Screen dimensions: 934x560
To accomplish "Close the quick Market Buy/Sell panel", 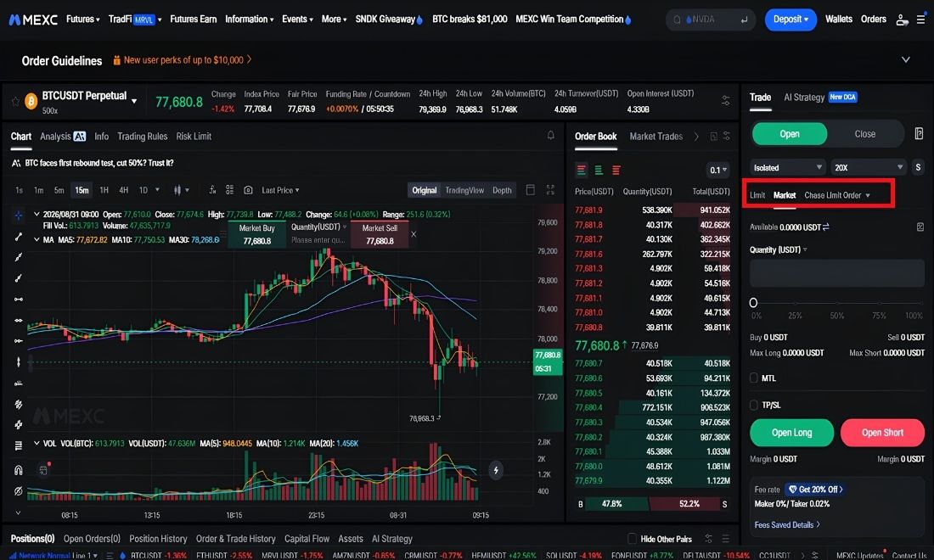I will coord(414,234).
